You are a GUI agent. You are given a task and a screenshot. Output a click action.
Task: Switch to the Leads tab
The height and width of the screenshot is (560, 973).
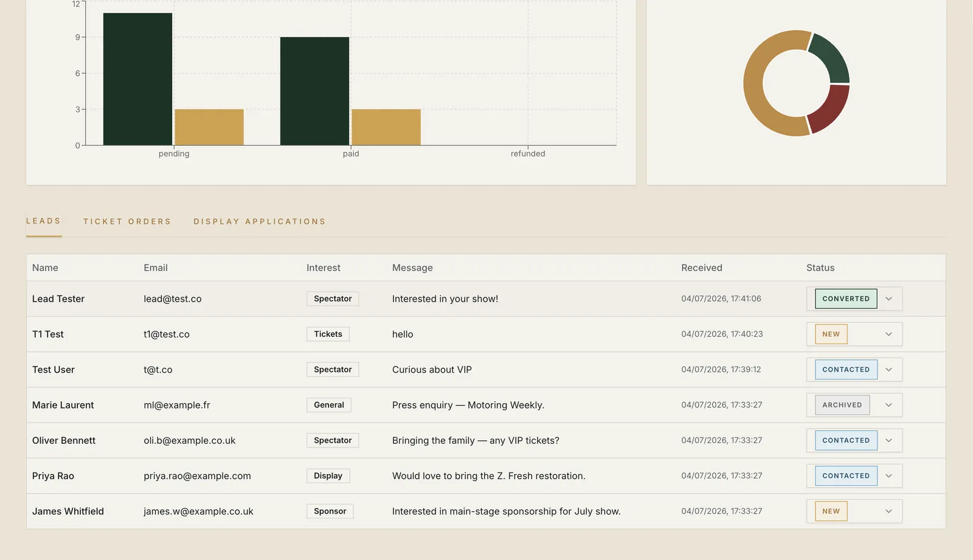[44, 221]
